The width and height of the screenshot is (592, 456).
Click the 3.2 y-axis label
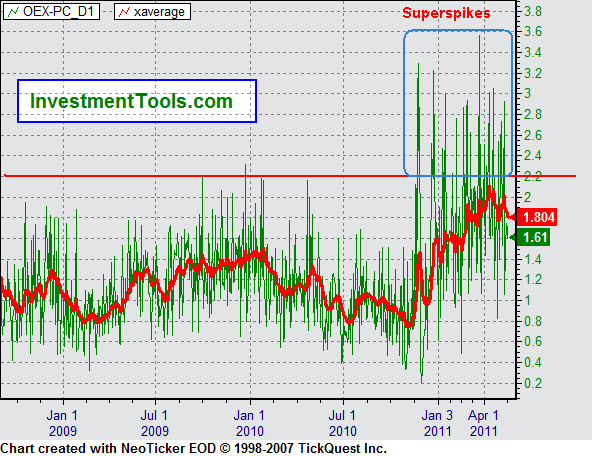[x=533, y=73]
